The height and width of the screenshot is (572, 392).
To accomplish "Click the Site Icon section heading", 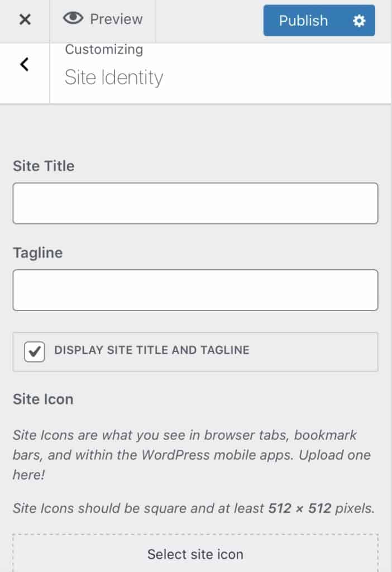I will pos(43,399).
